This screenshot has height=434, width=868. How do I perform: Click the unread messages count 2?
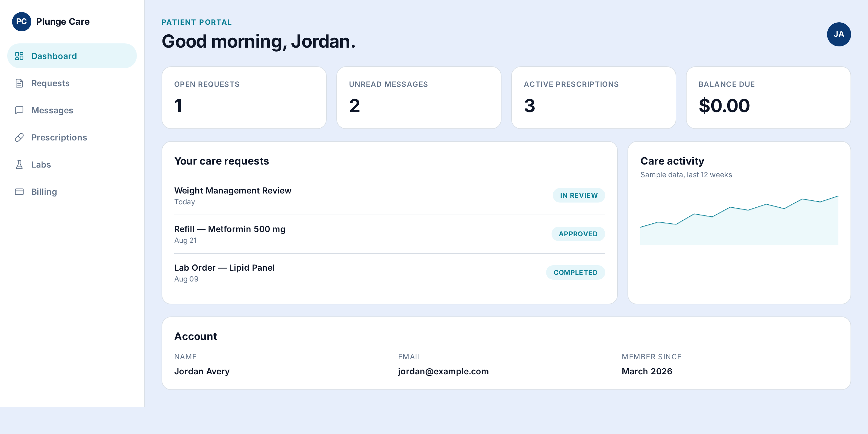(354, 105)
